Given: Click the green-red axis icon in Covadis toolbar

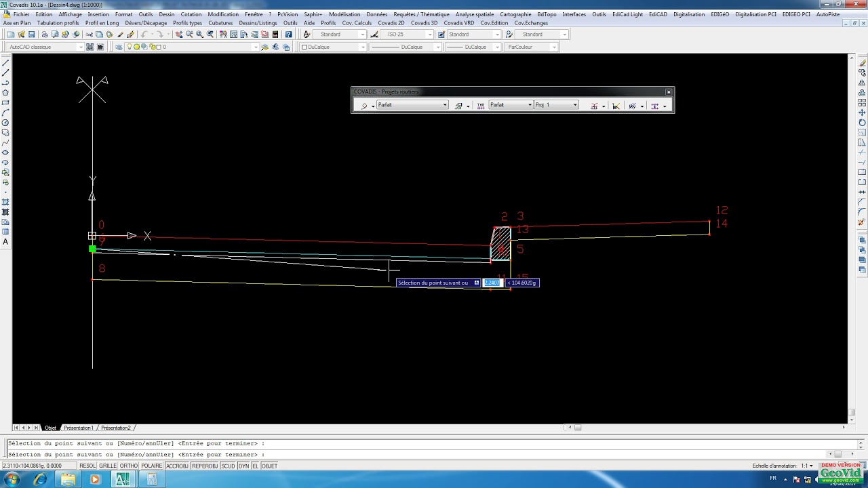Looking at the screenshot, I should tap(616, 106).
